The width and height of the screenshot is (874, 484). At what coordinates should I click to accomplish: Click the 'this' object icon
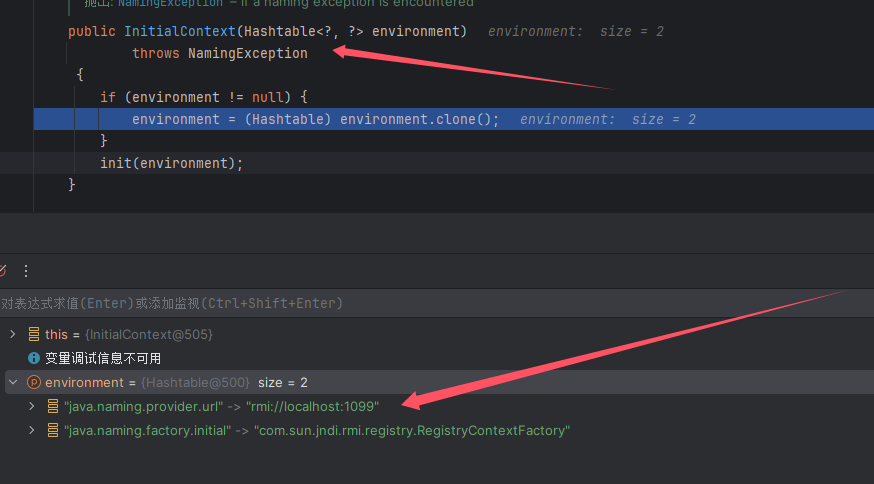34,334
